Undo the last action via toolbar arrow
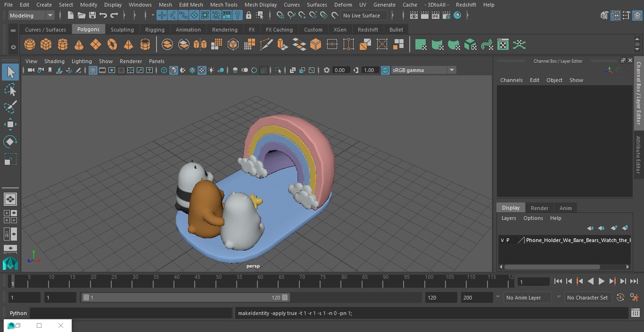 pyautogui.click(x=103, y=16)
